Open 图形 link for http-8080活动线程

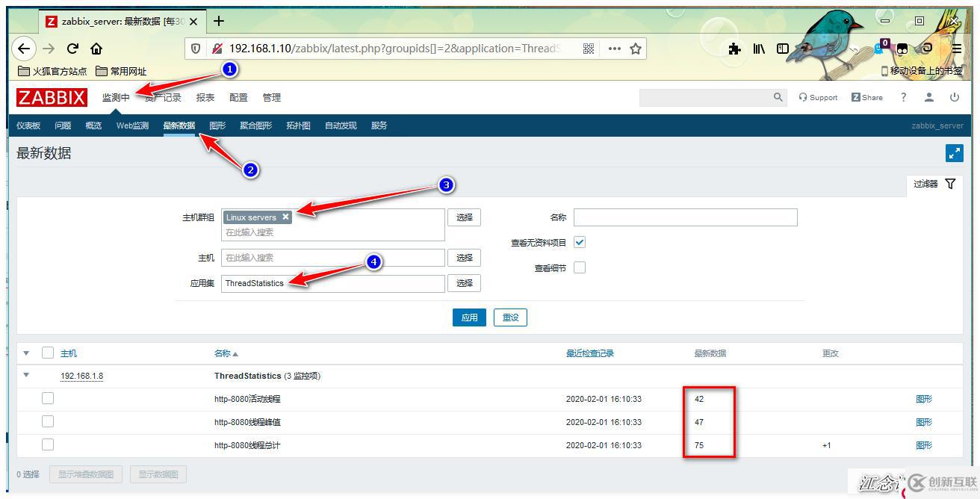point(924,399)
